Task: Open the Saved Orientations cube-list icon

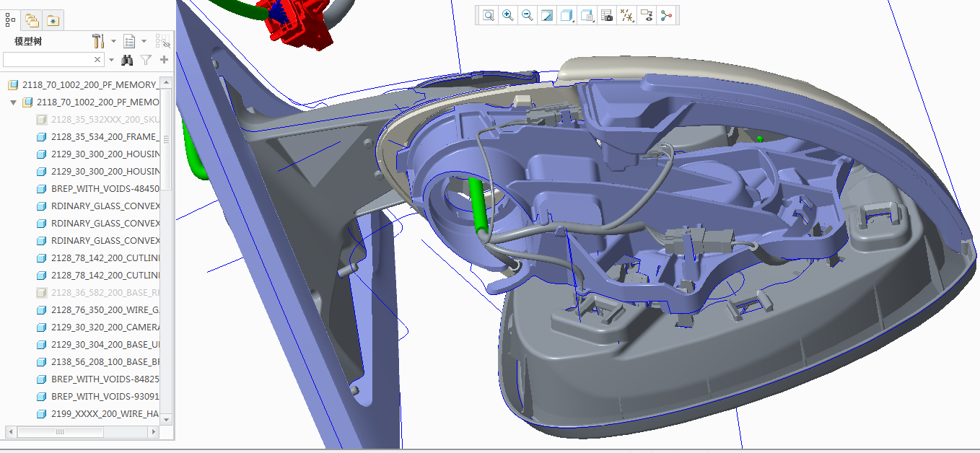Action: (x=587, y=15)
